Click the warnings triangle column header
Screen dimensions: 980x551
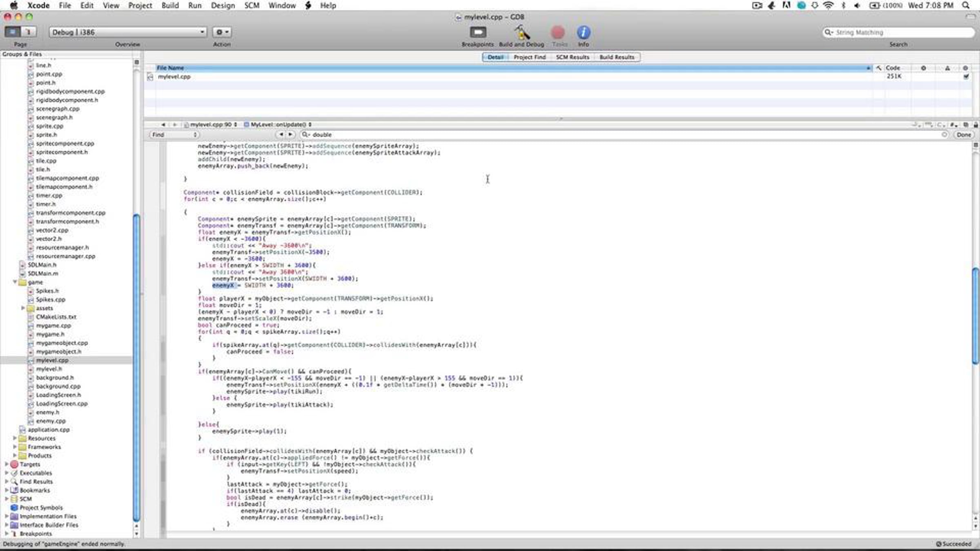947,68
